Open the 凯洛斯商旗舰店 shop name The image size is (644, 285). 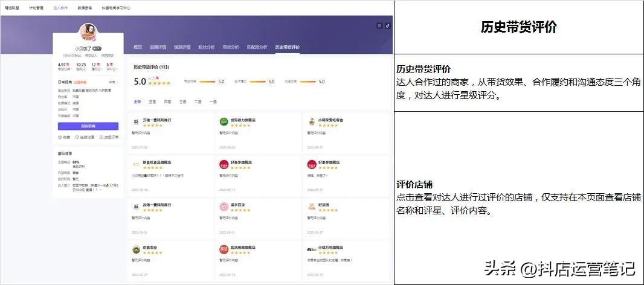tap(243, 248)
